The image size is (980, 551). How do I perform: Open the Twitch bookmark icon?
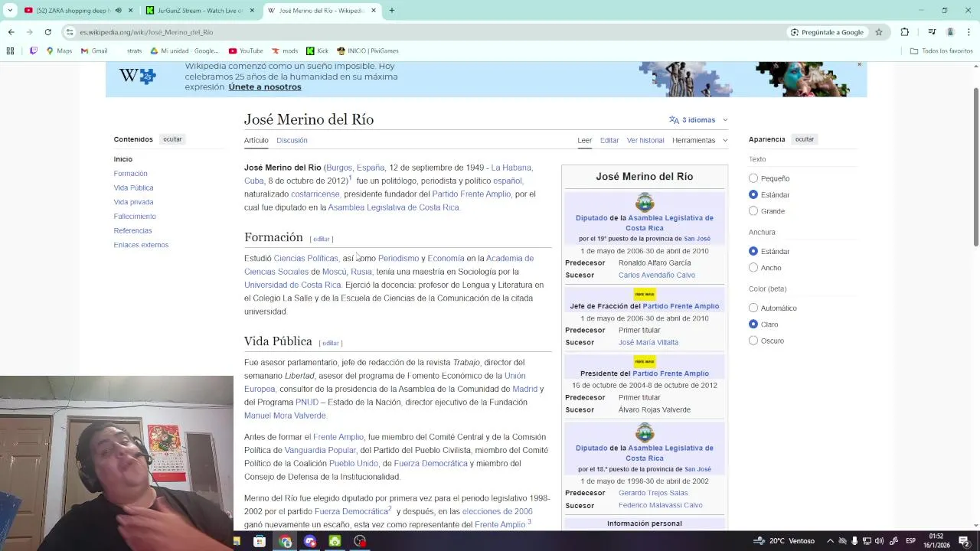pyautogui.click(x=33, y=51)
